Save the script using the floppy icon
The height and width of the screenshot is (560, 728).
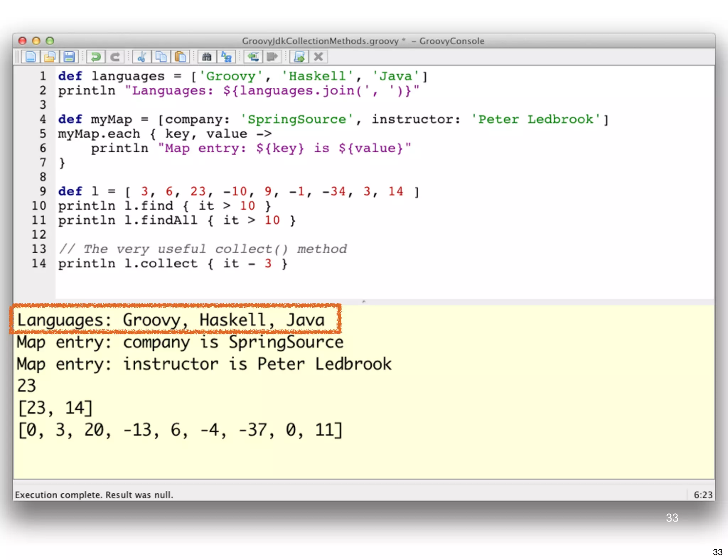tap(69, 57)
